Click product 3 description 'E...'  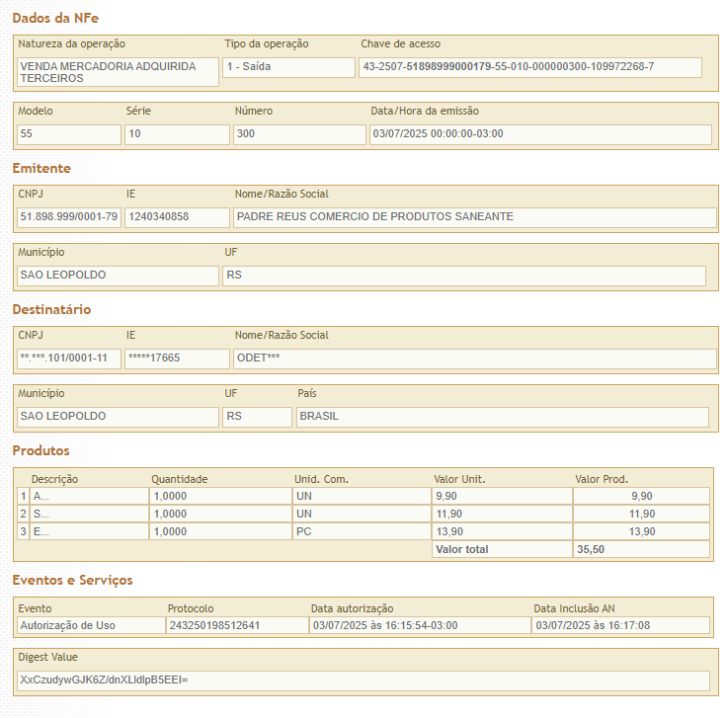(89, 531)
